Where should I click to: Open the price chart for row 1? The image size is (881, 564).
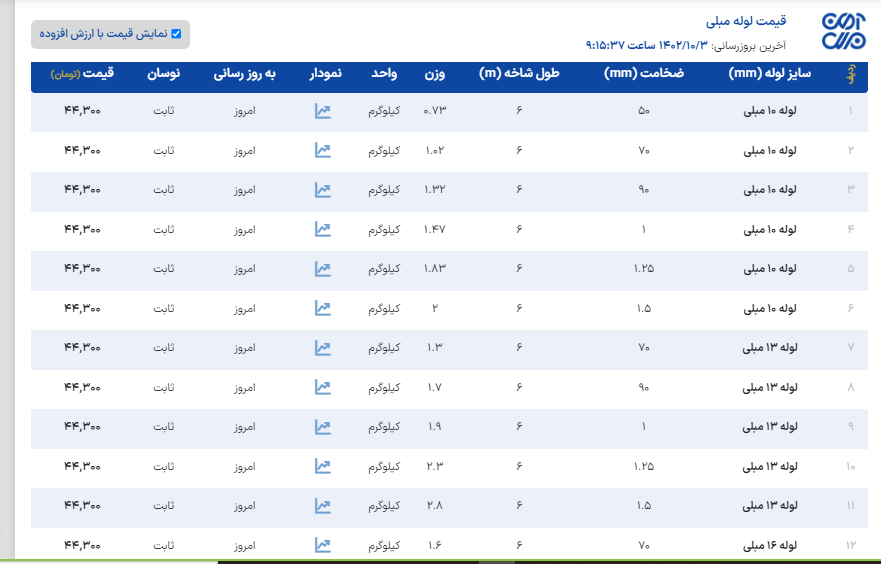pyautogui.click(x=322, y=111)
